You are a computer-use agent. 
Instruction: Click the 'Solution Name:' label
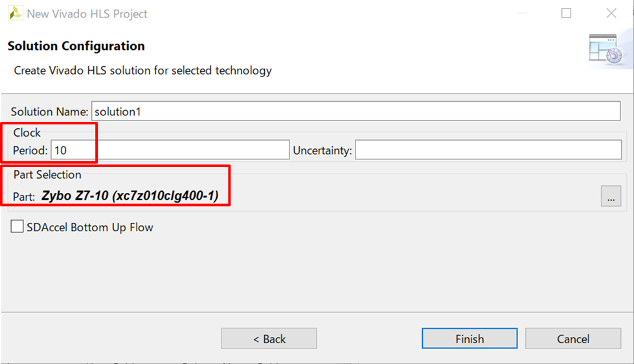pyautogui.click(x=49, y=111)
